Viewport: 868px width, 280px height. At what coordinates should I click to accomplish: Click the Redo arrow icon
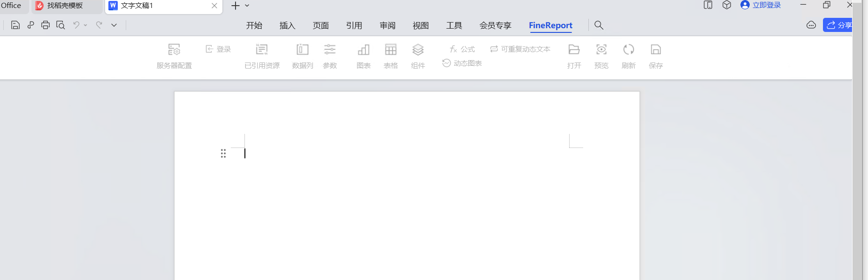click(99, 25)
